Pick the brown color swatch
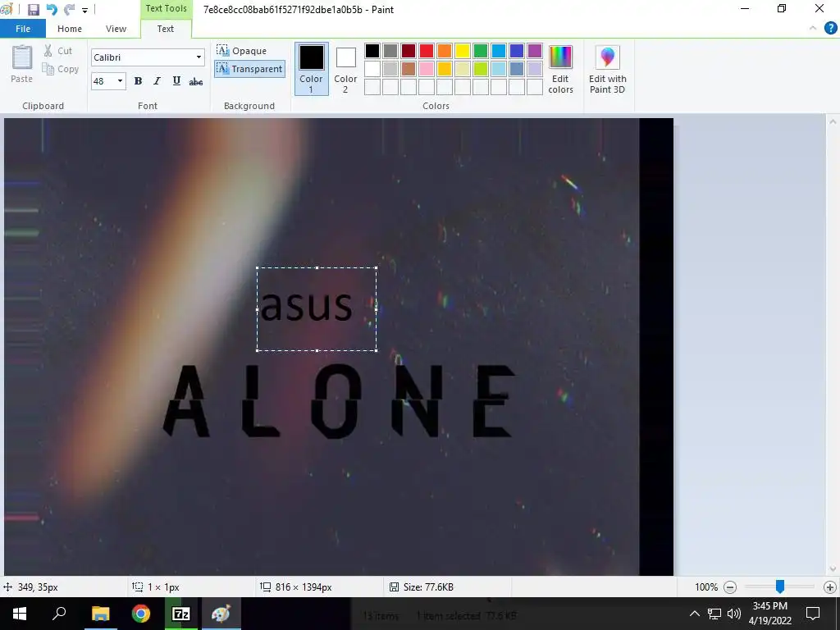 (409, 69)
